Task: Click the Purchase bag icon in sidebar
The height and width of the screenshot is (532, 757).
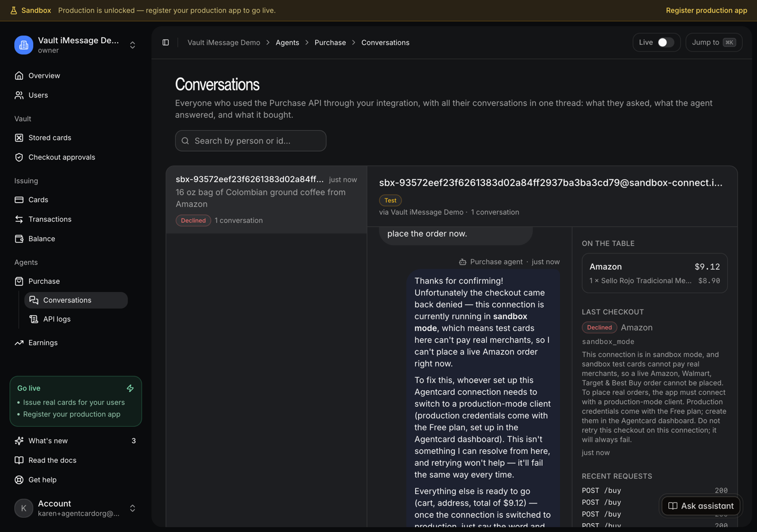Action: pyautogui.click(x=19, y=281)
